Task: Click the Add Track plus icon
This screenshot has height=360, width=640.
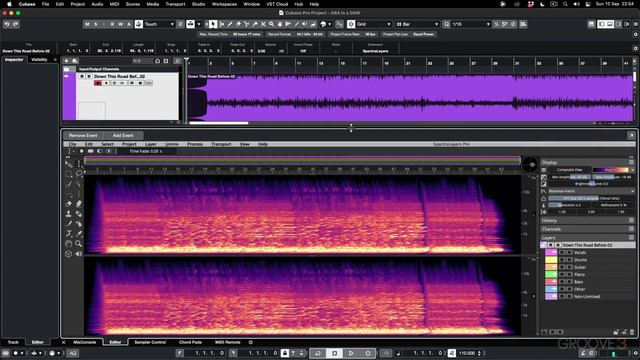Action: coord(67,61)
